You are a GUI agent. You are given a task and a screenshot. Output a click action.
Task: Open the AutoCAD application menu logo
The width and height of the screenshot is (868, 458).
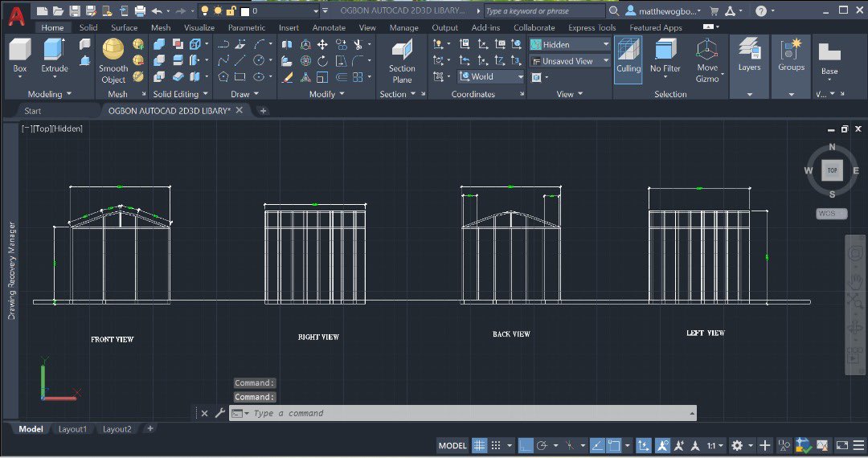17,15
